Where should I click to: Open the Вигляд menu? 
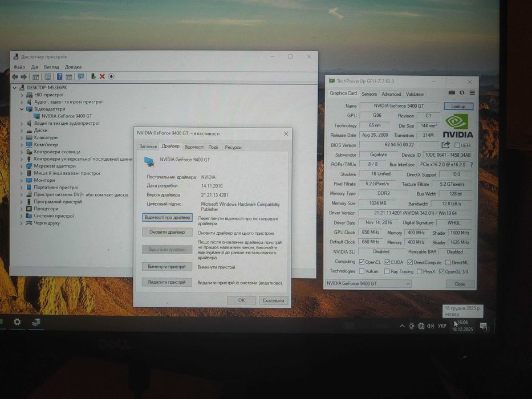51,67
